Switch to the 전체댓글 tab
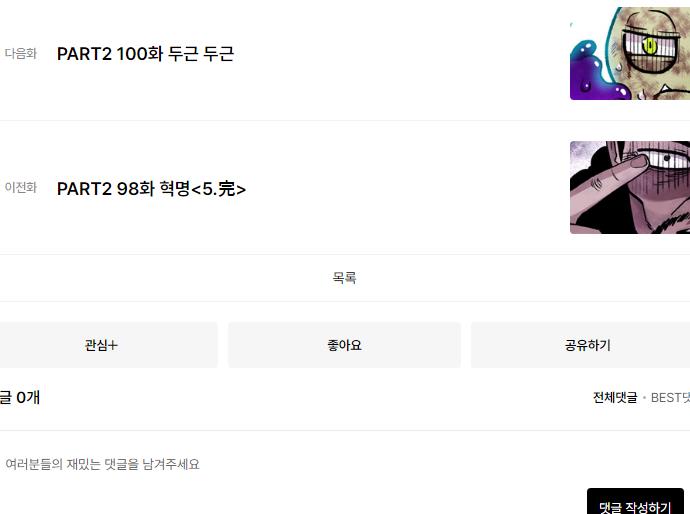This screenshot has height=514, width=690. [x=615, y=398]
